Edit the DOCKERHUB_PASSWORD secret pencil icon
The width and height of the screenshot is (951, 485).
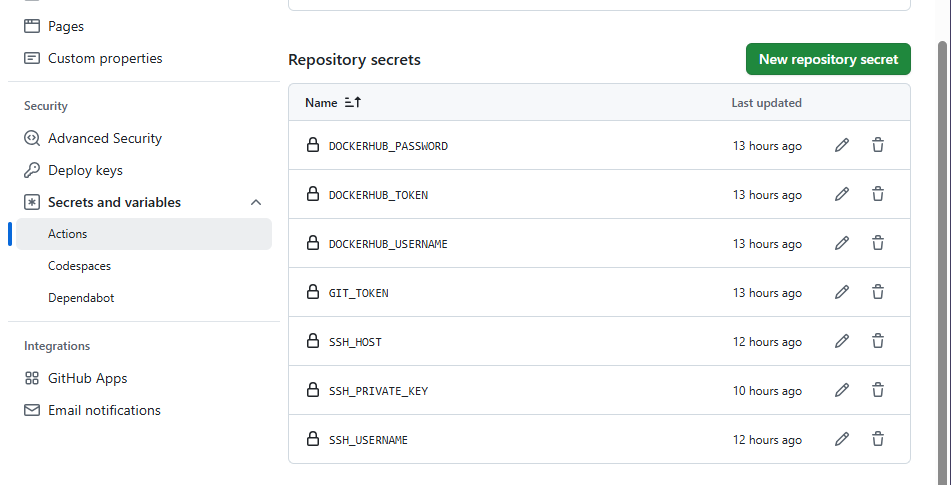842,145
